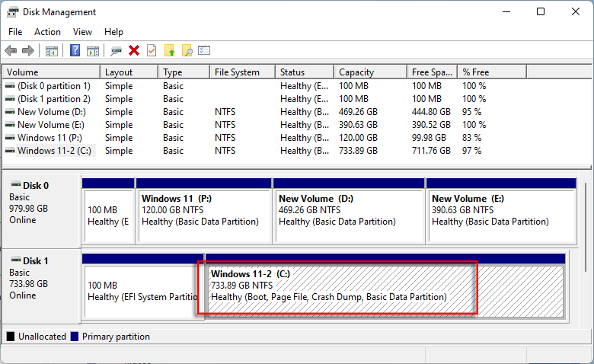Viewport: 594px width, 364px height.
Task: Open the File menu
Action: coord(15,32)
